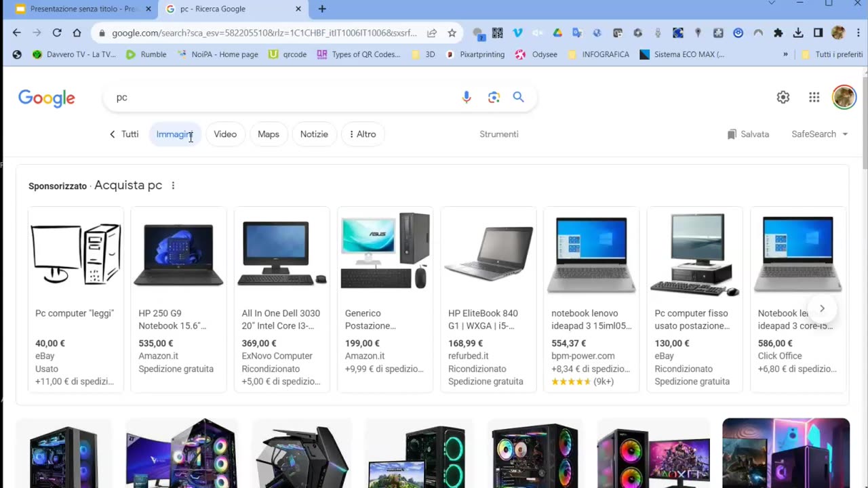Open NoiPA Home page bookmark
Screen dimensions: 868x488
218,54
